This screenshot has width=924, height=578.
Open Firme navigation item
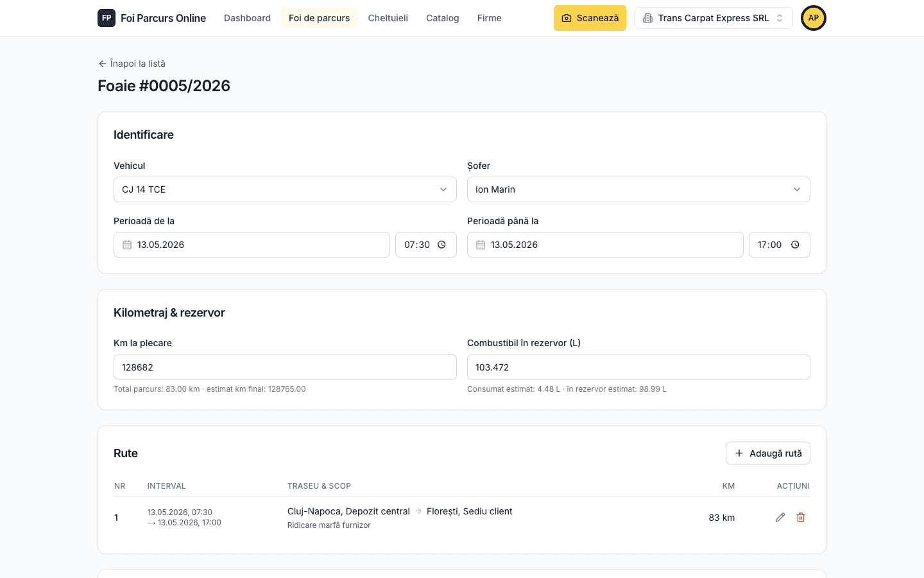pos(490,18)
